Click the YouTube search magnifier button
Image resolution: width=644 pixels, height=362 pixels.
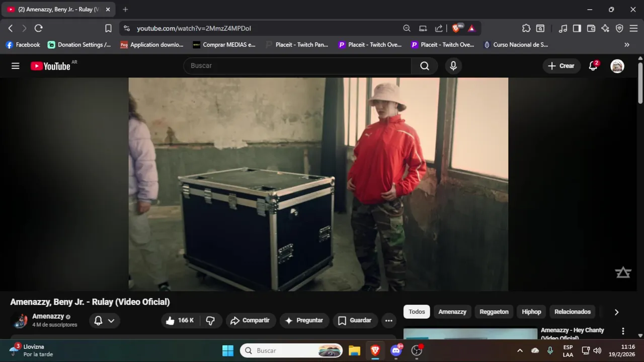(x=425, y=66)
